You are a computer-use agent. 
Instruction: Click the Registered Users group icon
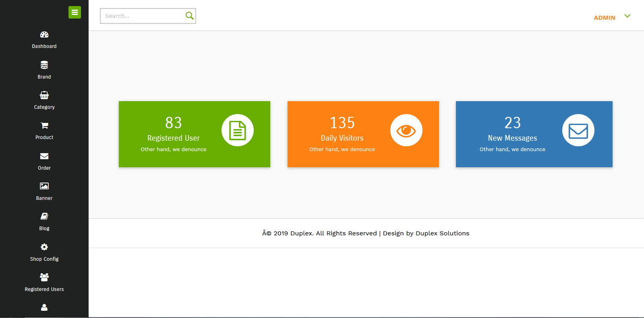pyautogui.click(x=44, y=277)
